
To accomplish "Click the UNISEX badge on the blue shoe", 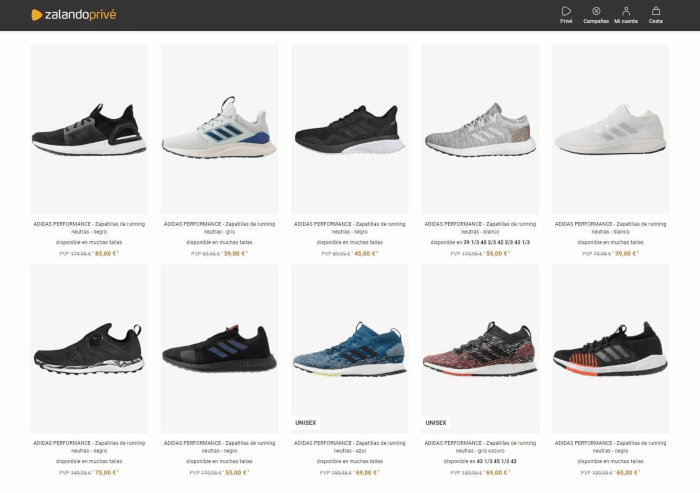I will click(305, 422).
